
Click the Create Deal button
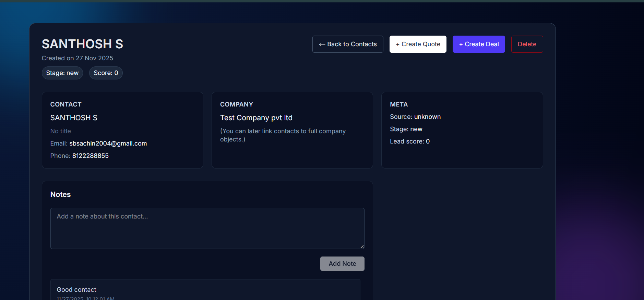479,44
